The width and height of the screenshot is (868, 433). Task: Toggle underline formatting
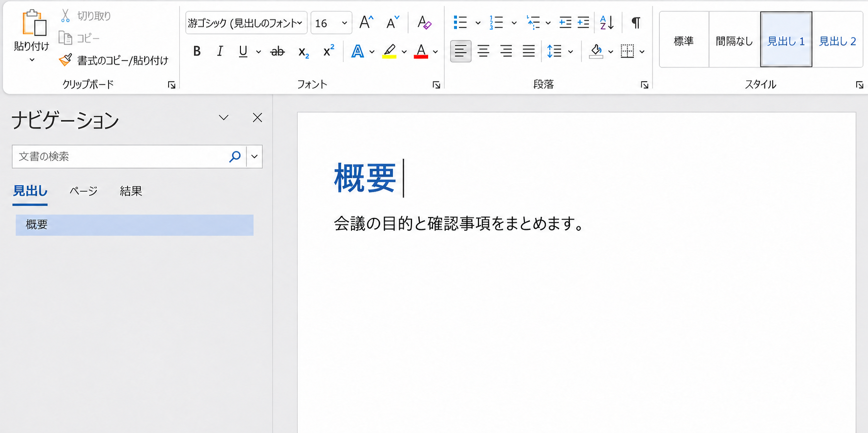coord(243,51)
